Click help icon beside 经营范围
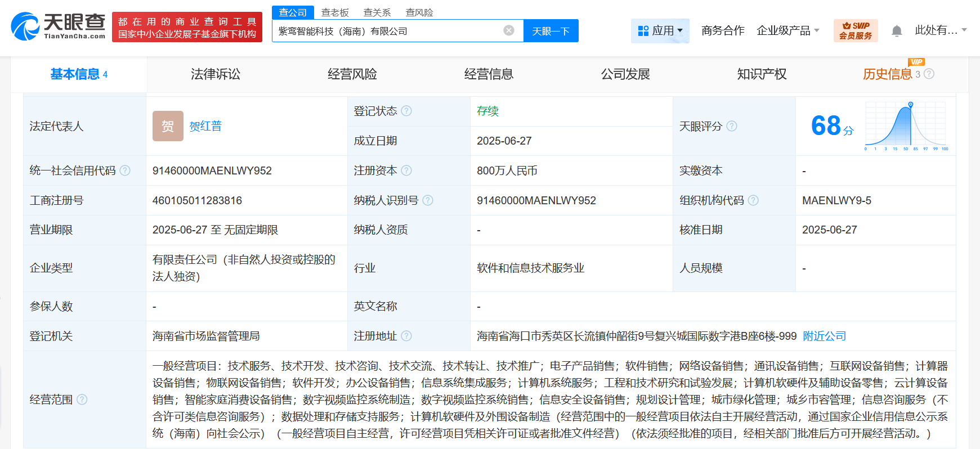This screenshot has width=980, height=449. [x=82, y=399]
